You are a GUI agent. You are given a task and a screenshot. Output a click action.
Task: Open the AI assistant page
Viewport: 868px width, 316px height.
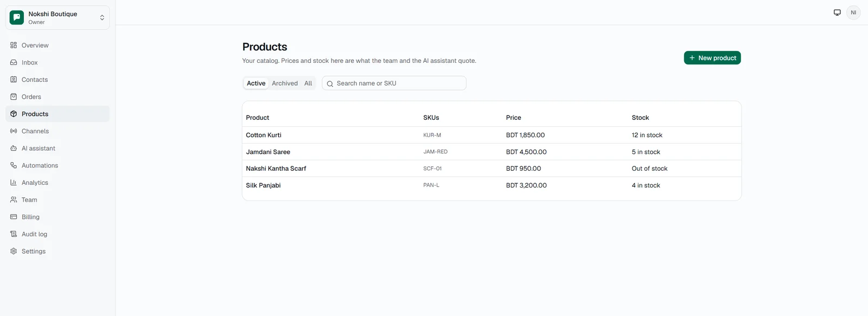click(x=58, y=148)
